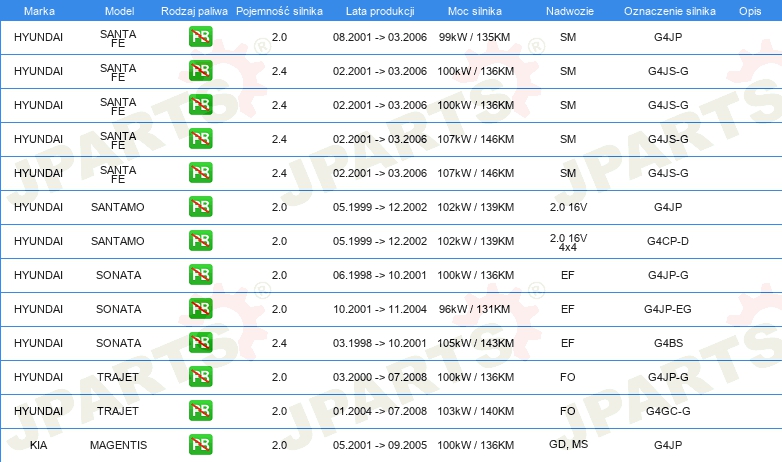Image resolution: width=782 pixels, height=462 pixels.
Task: Select the 99kW / 135KM power cell
Action: (474, 37)
